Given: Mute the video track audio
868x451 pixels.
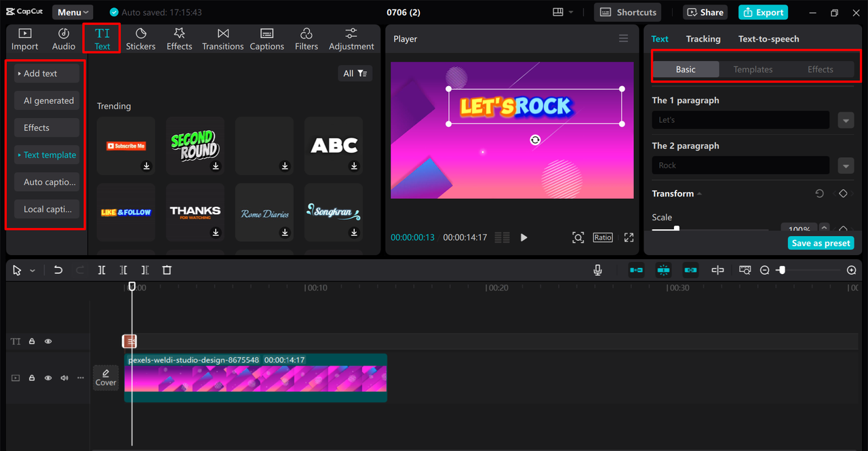Looking at the screenshot, I should pos(64,378).
